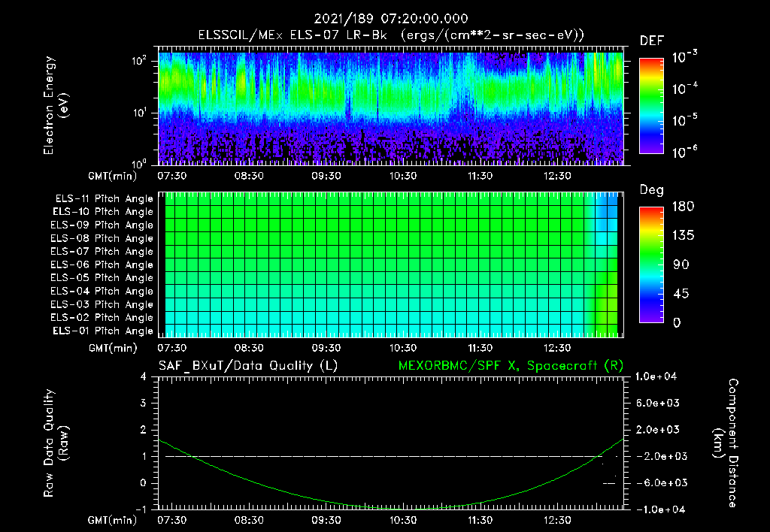The width and height of the screenshot is (770, 532).
Task: Click the "DEF" color bar label
Action: [x=652, y=41]
